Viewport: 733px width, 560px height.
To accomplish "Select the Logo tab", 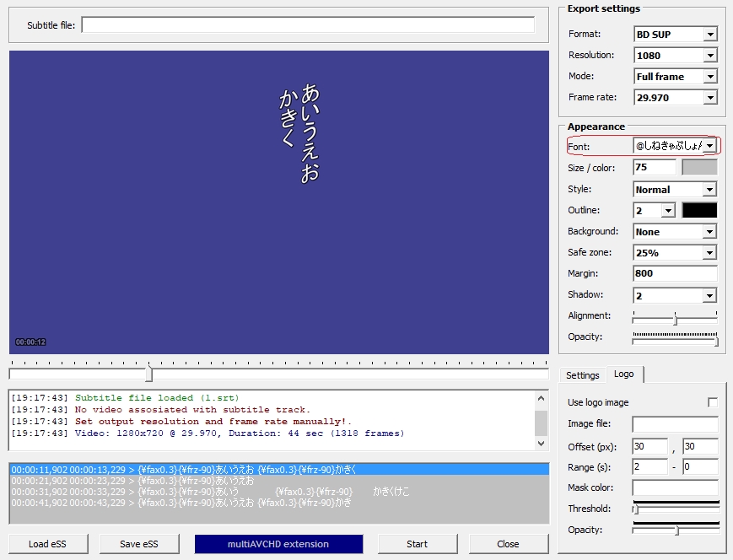I will [623, 374].
